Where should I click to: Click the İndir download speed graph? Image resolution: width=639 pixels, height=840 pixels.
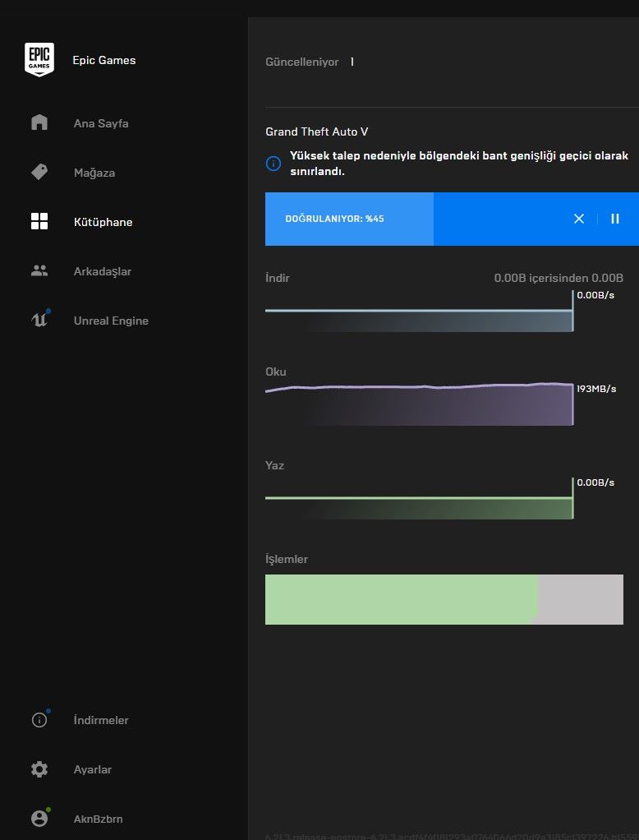pyautogui.click(x=419, y=312)
